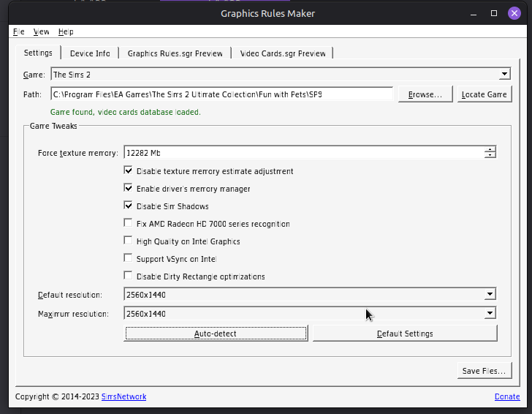Open Video Cards.sgr Preview tab
Image resolution: width=532 pixels, height=414 pixels.
[283, 53]
